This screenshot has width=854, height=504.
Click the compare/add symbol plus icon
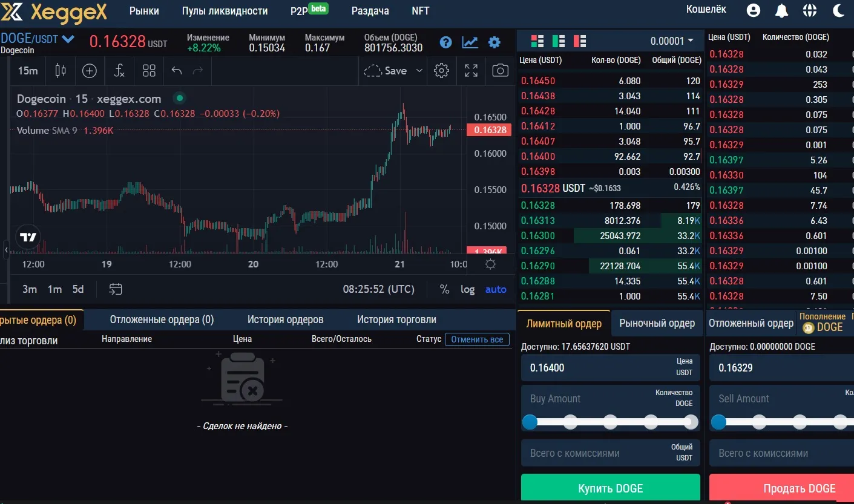90,71
